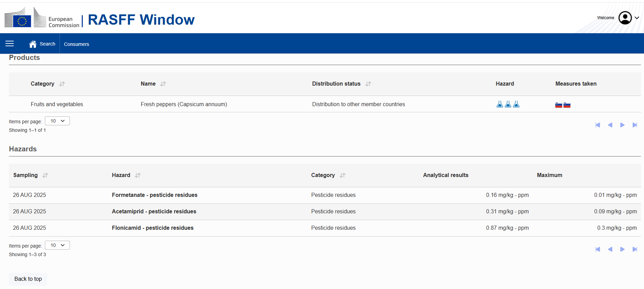Go to last page of Products table
Screen dimensions: 644x289
(x=634, y=125)
